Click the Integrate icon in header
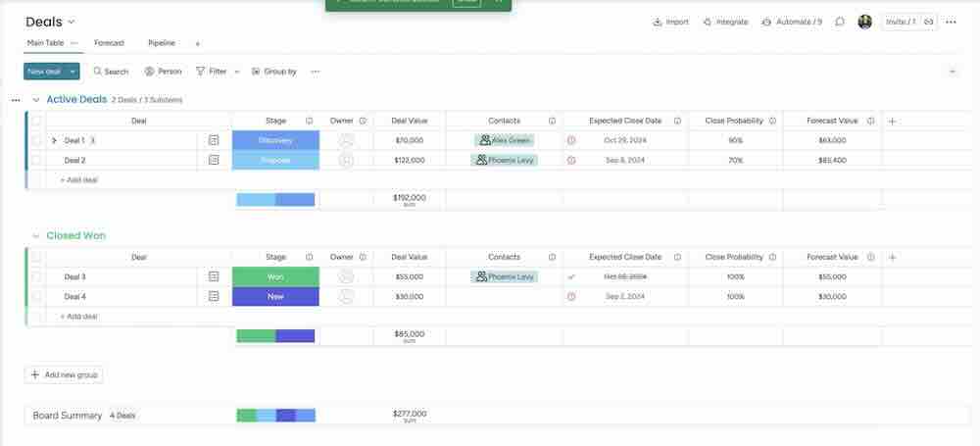Image resolution: width=980 pixels, height=446 pixels. click(x=708, y=22)
